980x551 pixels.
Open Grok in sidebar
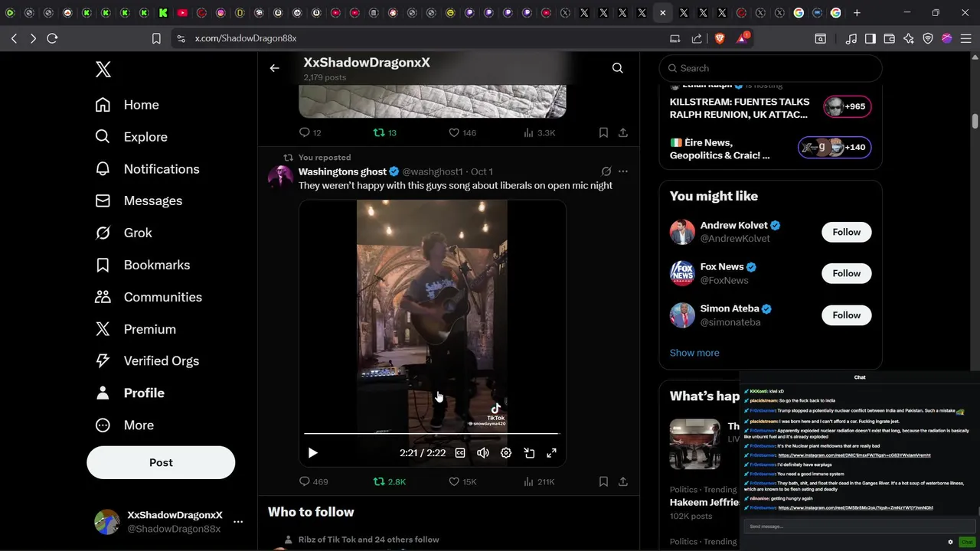pyautogui.click(x=123, y=233)
